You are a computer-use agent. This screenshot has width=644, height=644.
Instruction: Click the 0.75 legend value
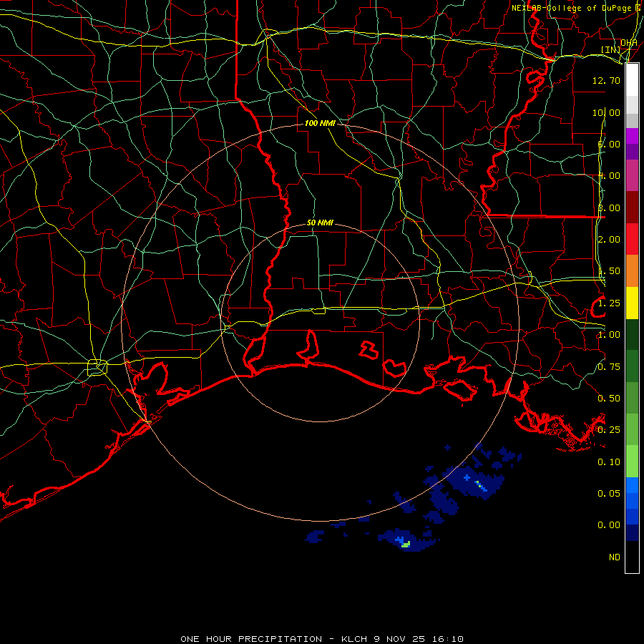(609, 367)
